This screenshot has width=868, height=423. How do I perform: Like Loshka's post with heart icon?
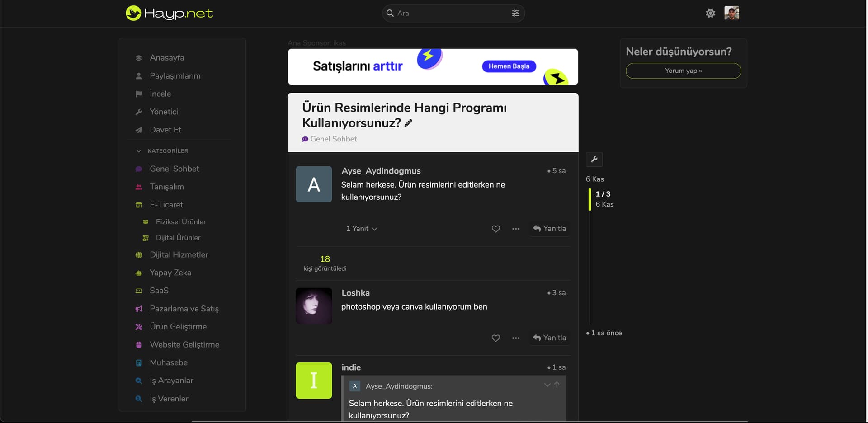pyautogui.click(x=496, y=338)
